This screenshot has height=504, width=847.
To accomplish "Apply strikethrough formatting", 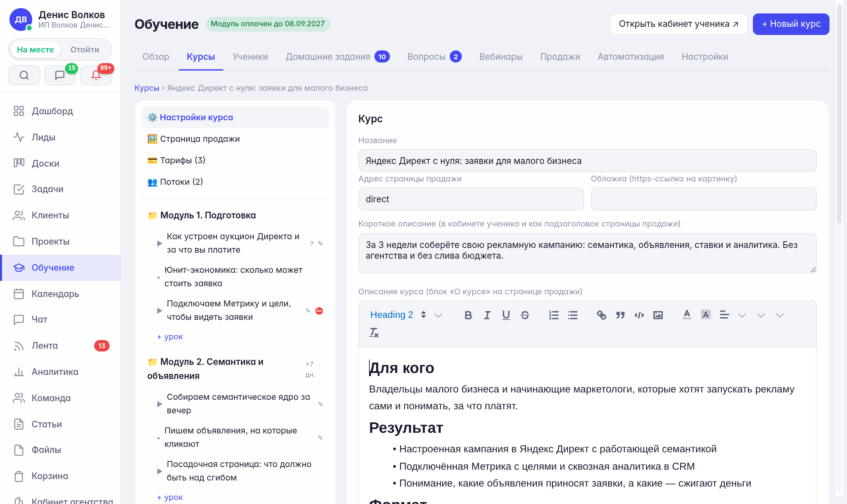I will (525, 315).
